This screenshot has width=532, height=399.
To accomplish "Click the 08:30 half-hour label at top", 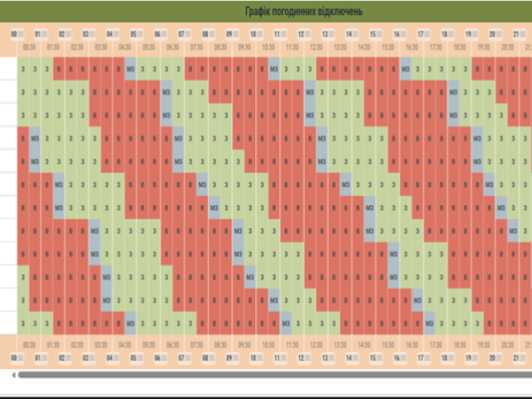I will 221,48.
